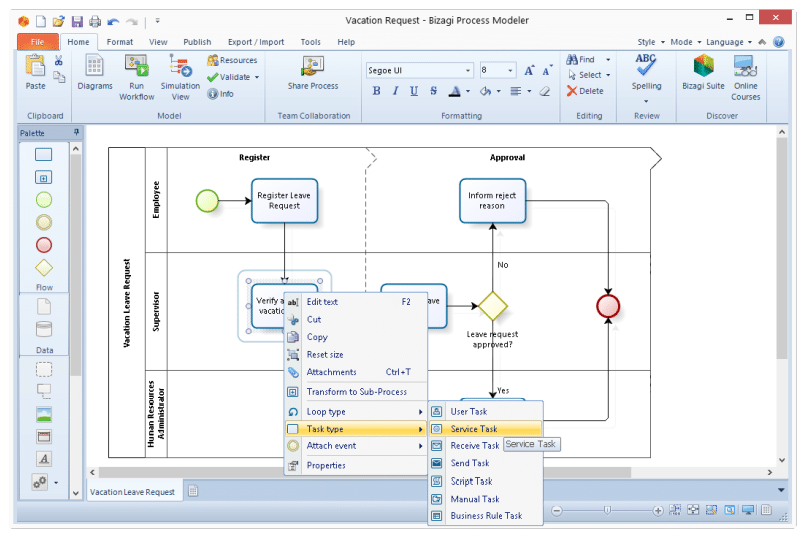Viewport: 806px width, 540px height.
Task: Click the Paste icon in Clipboard group
Action: (35, 67)
